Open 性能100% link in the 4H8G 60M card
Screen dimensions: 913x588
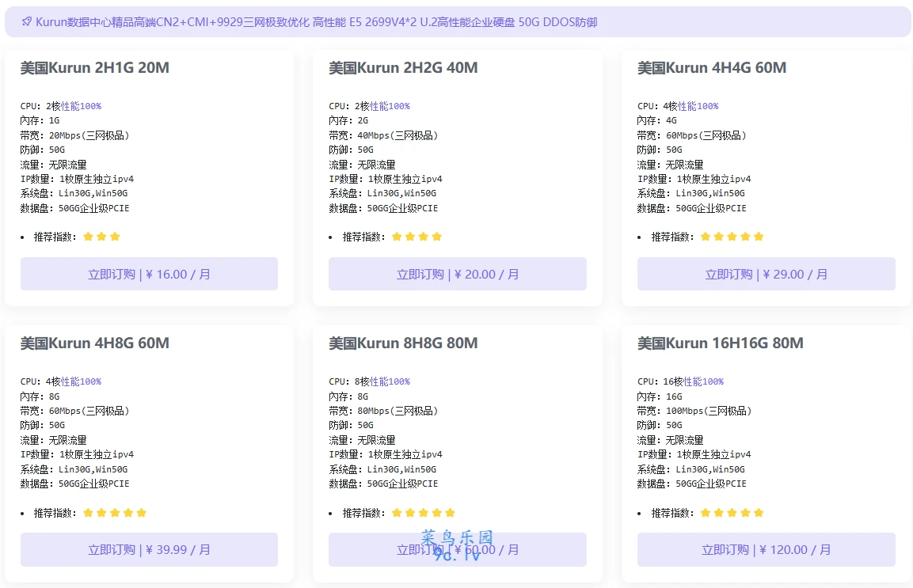pos(81,381)
